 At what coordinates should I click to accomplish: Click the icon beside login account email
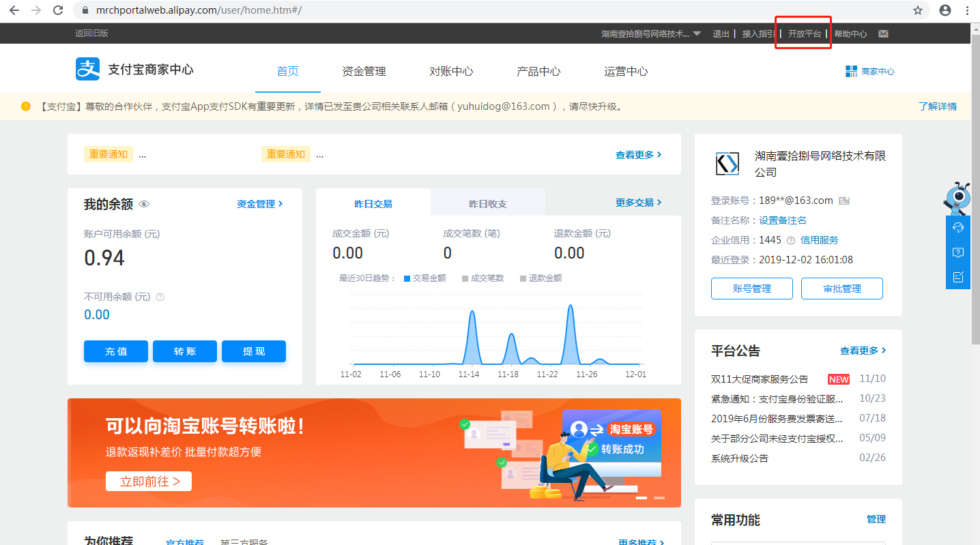[x=844, y=201]
